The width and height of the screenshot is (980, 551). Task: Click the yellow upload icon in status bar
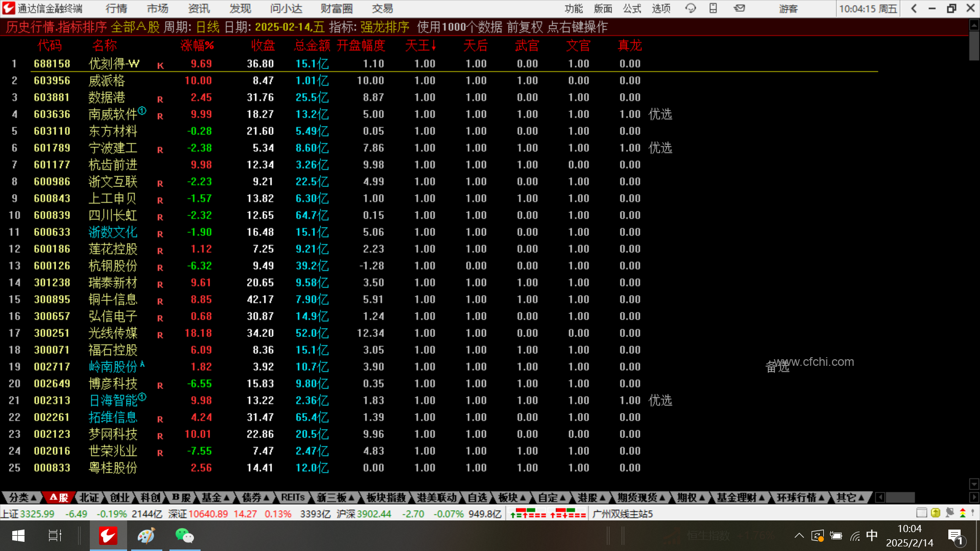935,513
